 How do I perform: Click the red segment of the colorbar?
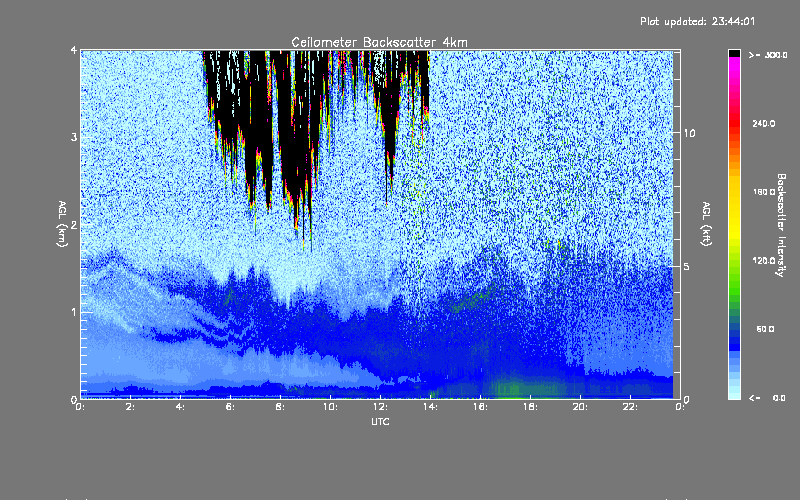pos(734,124)
